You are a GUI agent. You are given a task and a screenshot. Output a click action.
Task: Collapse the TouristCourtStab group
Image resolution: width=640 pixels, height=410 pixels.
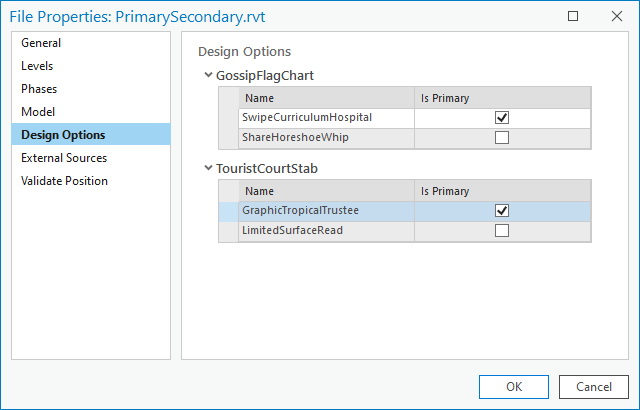click(207, 169)
